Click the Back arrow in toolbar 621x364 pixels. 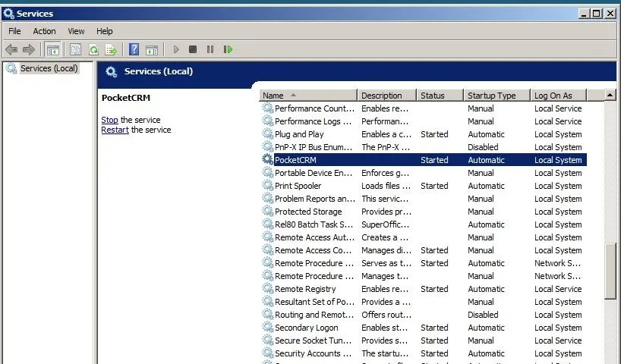click(x=11, y=50)
